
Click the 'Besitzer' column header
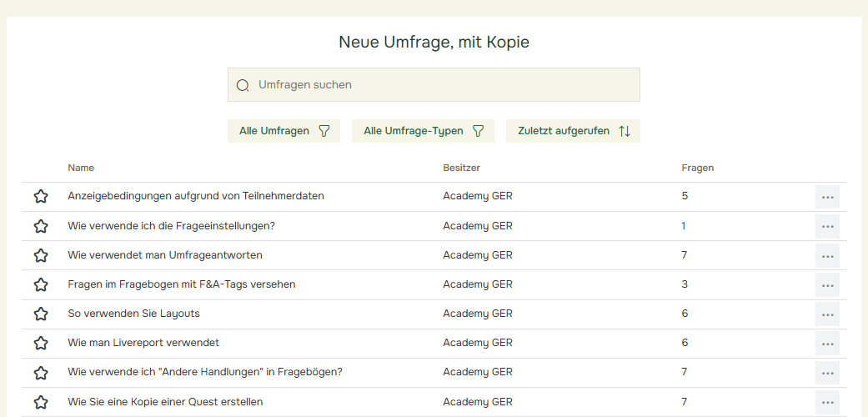pyautogui.click(x=461, y=168)
